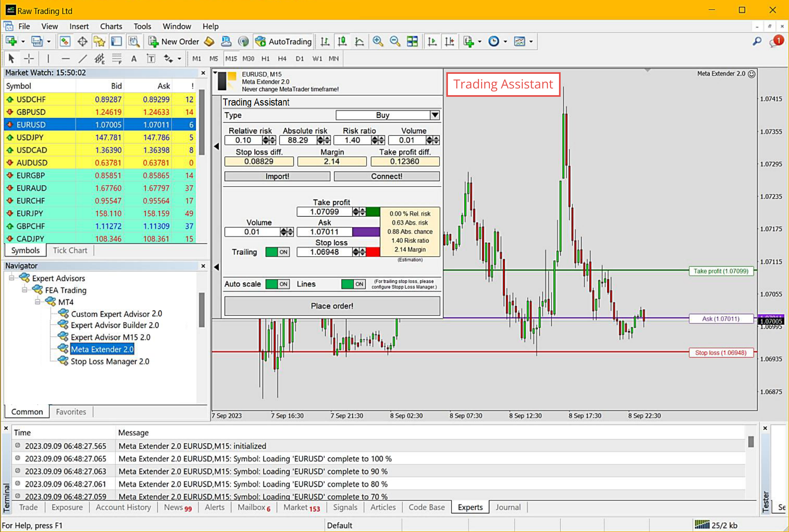Collapse the upper Trading Assistant panel arrow

pos(216,146)
